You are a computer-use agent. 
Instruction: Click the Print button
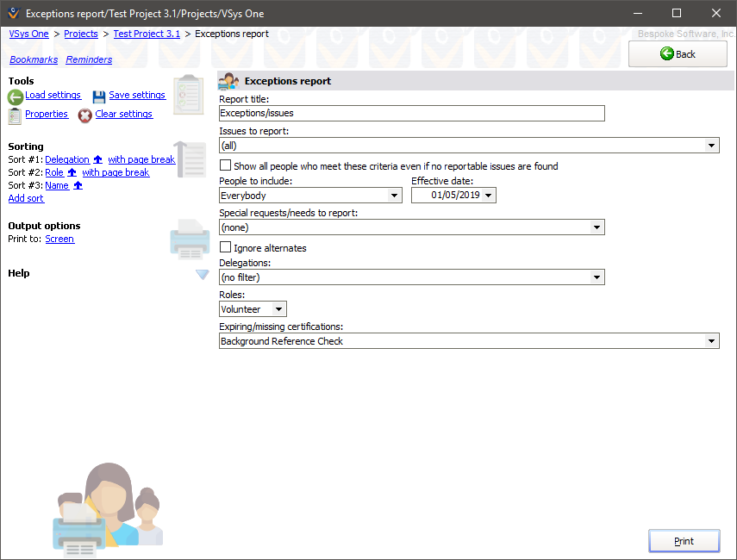tap(684, 540)
